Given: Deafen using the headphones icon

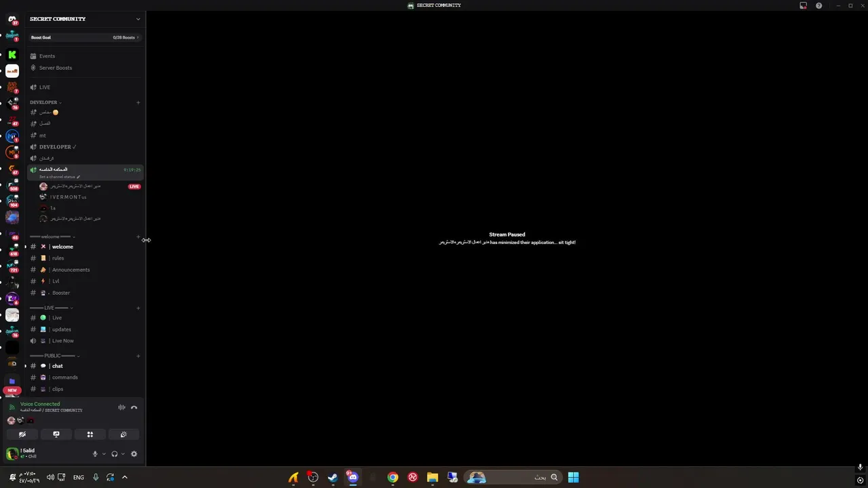Looking at the screenshot, I should 114,454.
